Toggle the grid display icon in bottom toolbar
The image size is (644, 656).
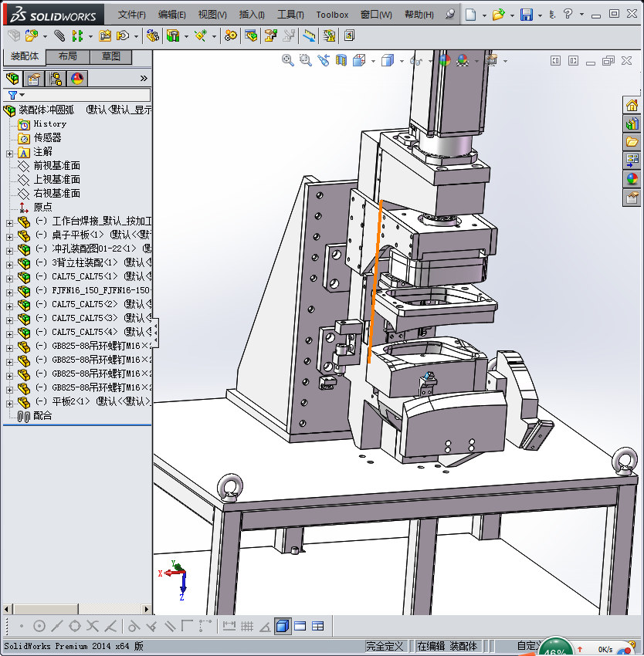click(247, 626)
